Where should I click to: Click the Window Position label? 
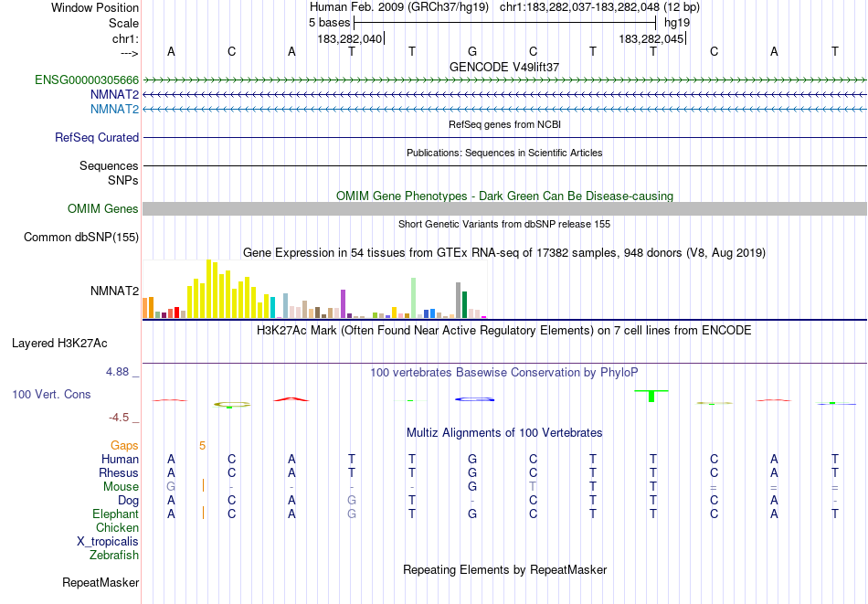(95, 7)
